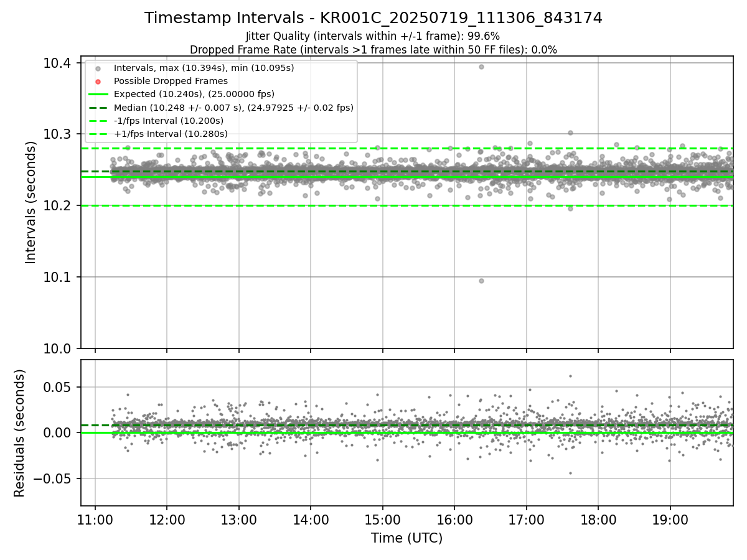Click the dark green dashed Median legend line sample
747x560 pixels.
[98, 108]
